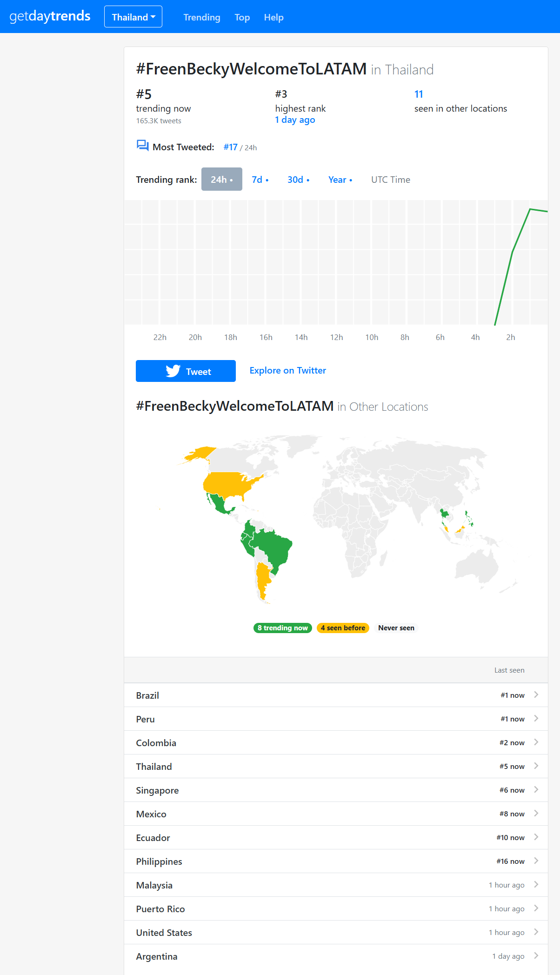This screenshot has width=560, height=975.
Task: Click the chevron arrow beside Argentina
Action: click(536, 955)
